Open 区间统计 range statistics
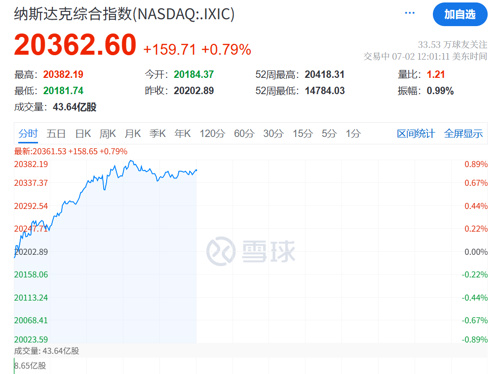The width and height of the screenshot is (500, 374). (x=416, y=134)
